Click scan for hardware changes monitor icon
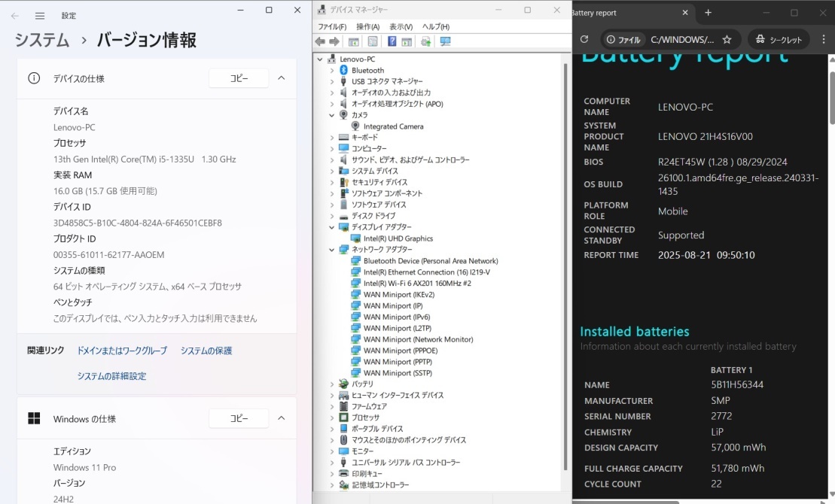Image resolution: width=835 pixels, height=504 pixels. (445, 41)
